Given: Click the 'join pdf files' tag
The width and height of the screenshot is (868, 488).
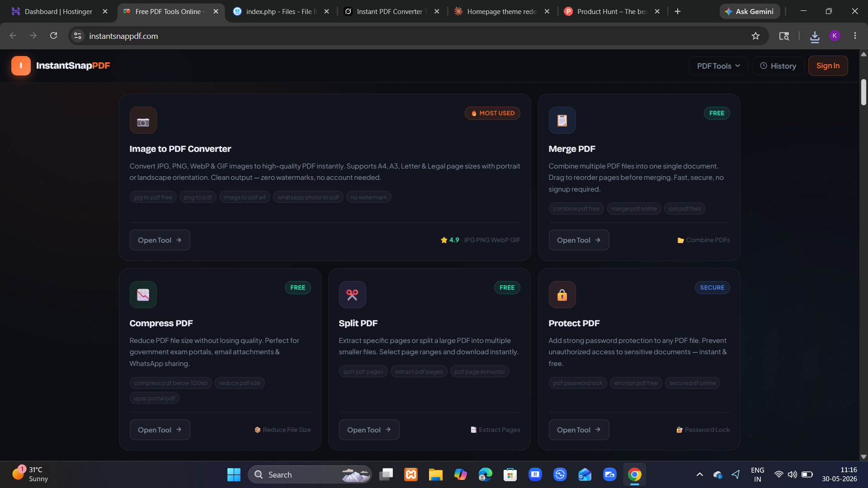Looking at the screenshot, I should pyautogui.click(x=684, y=209).
